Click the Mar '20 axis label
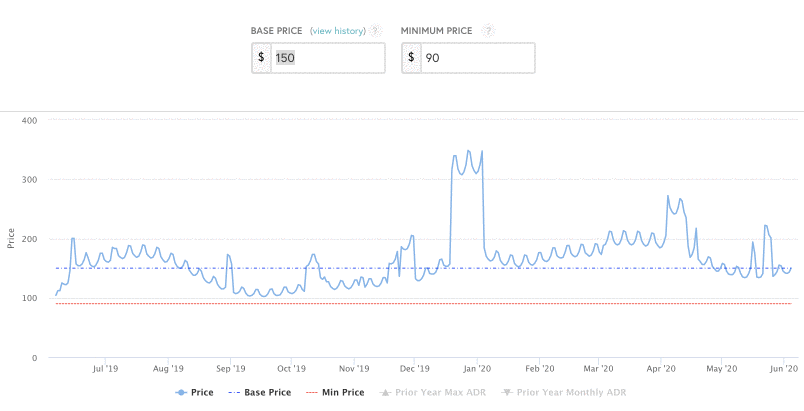This screenshot has width=804, height=411. coord(598,368)
